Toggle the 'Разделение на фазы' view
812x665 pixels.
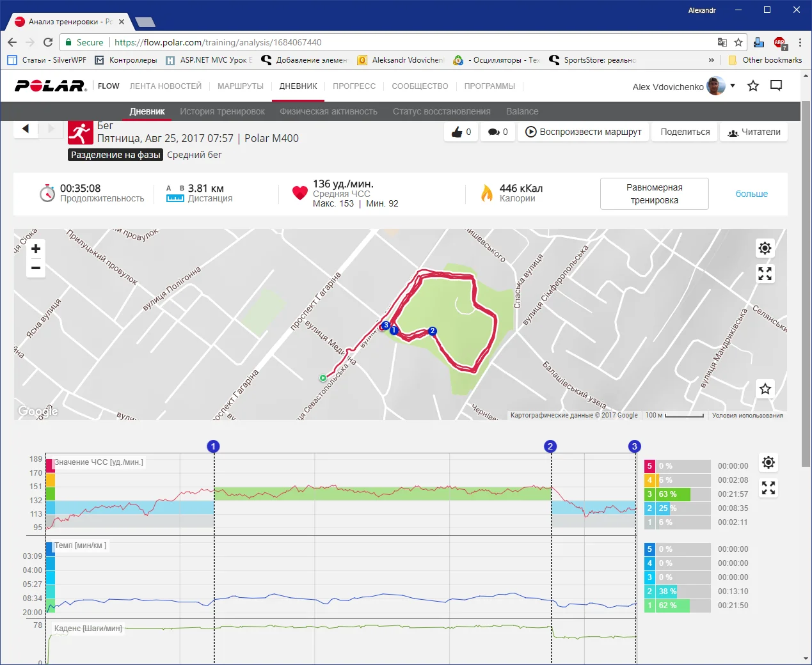tap(115, 155)
